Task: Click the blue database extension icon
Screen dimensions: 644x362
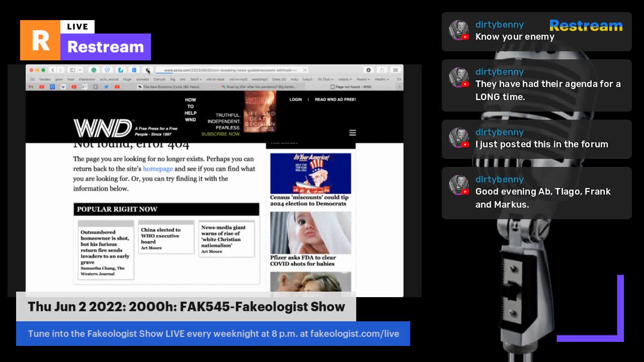Action: [134, 70]
